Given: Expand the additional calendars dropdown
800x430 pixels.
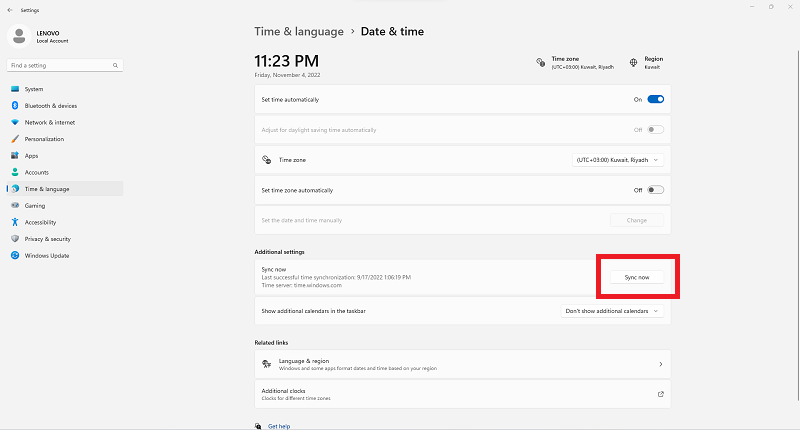Looking at the screenshot, I should 612,311.
